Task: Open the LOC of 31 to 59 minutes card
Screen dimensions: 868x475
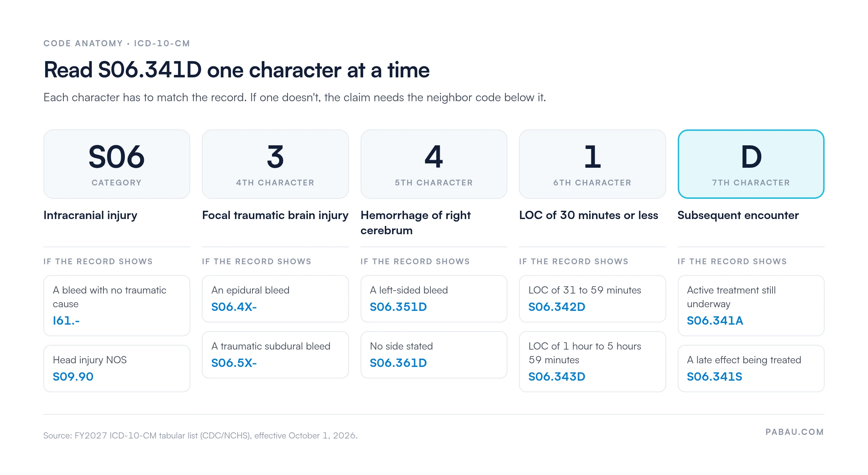Action: pyautogui.click(x=592, y=299)
